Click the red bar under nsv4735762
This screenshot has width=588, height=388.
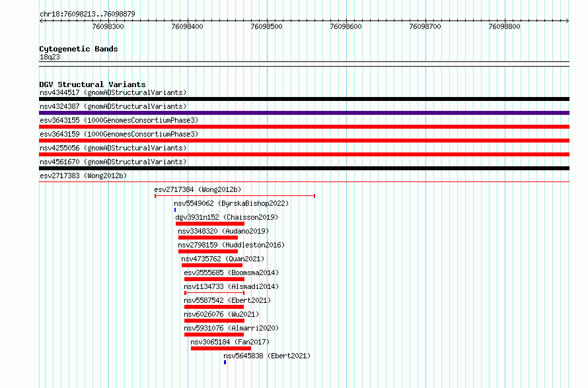coord(212,265)
